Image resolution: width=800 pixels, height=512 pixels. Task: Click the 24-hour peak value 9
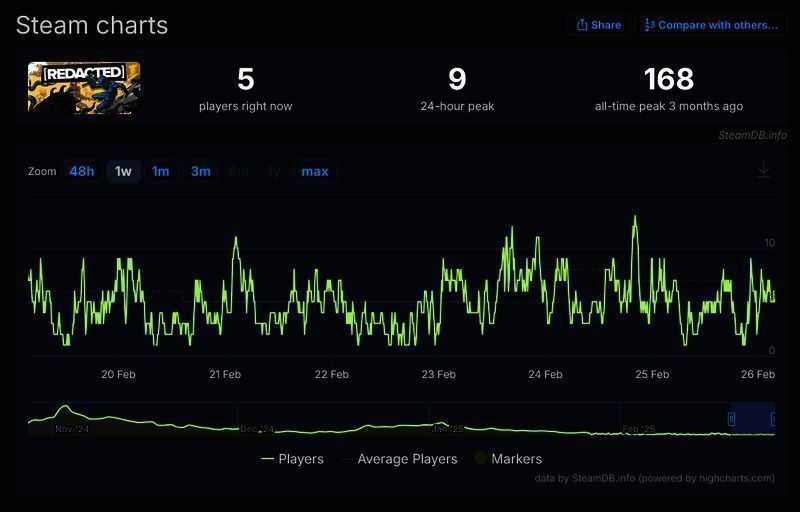(x=457, y=79)
